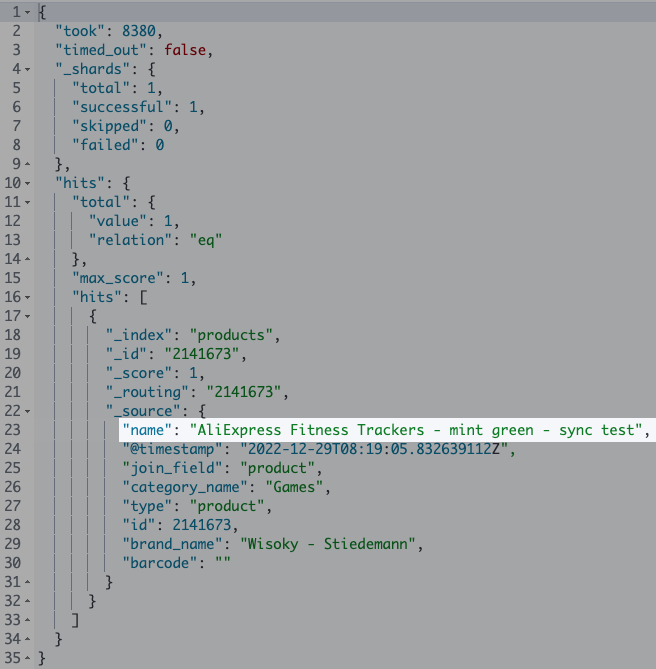Select the "Wisoky - Stiedemann" brand value
This screenshot has height=669, width=656.
[328, 544]
